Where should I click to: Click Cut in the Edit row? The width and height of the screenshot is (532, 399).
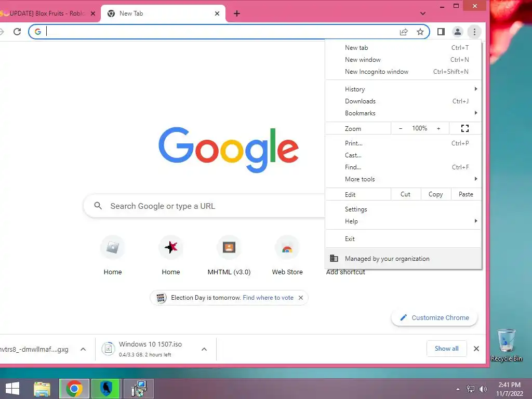(405, 194)
